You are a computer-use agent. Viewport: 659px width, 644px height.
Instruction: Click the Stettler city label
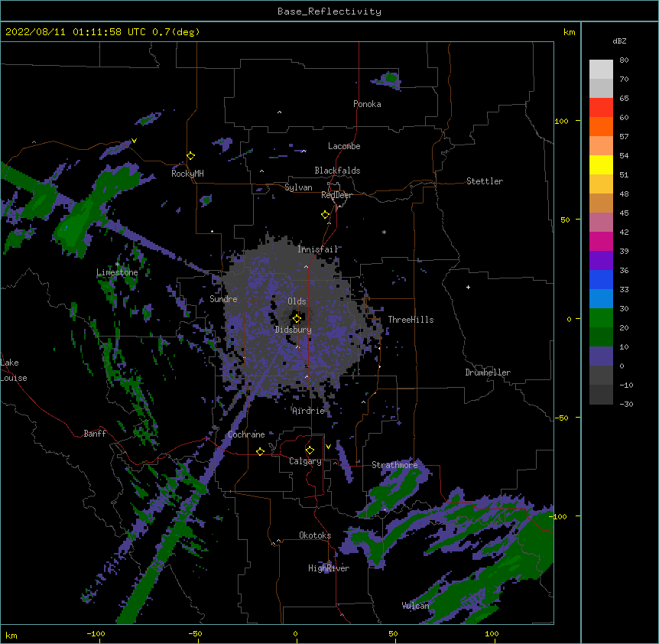pos(485,181)
